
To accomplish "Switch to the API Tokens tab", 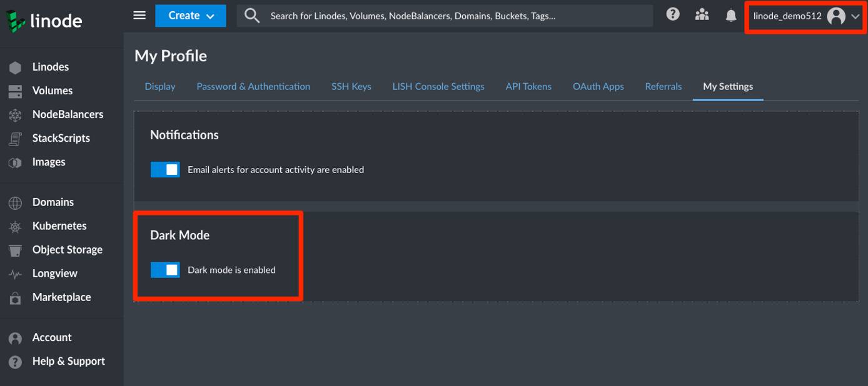I will tap(528, 87).
